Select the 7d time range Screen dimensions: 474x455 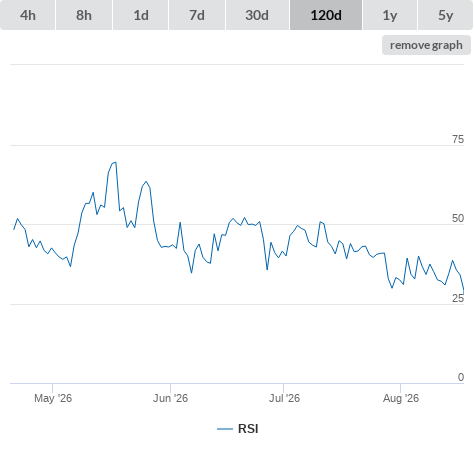tap(197, 15)
